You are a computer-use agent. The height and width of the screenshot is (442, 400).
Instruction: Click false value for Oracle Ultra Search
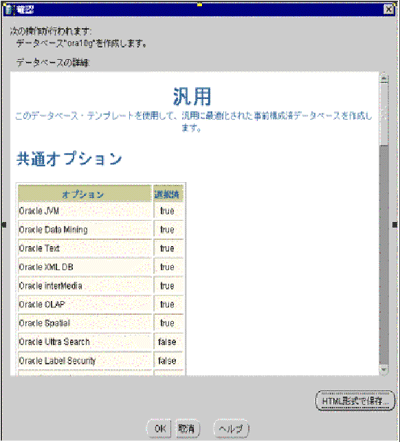pyautogui.click(x=167, y=342)
